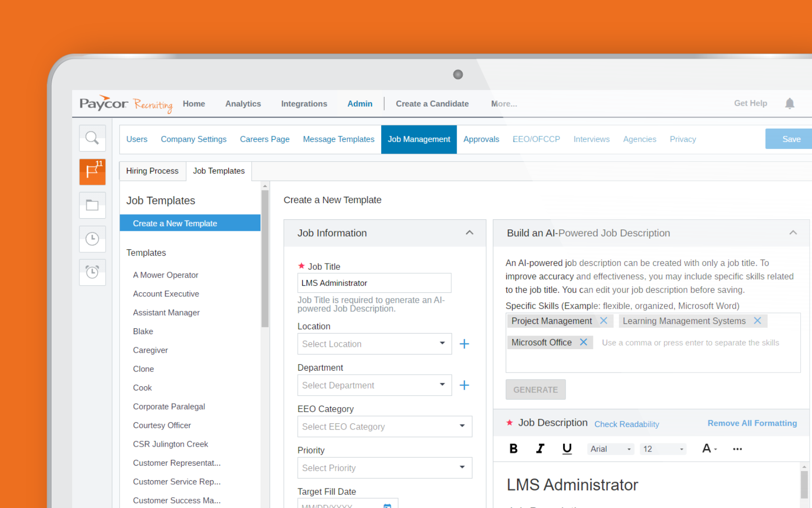Collapse the Job Information panel

pyautogui.click(x=469, y=233)
